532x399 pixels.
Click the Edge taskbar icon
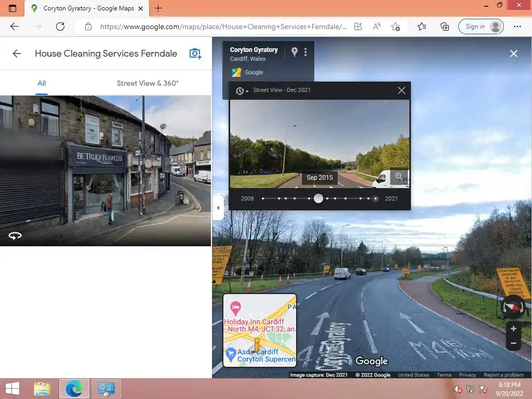click(74, 389)
